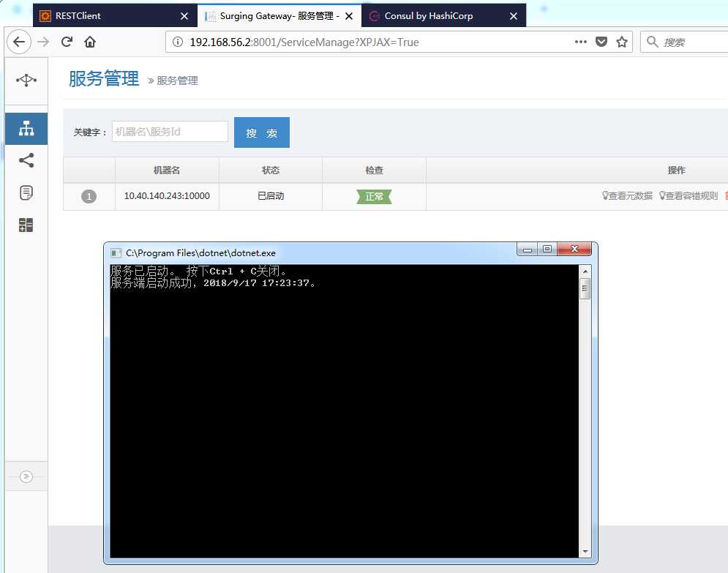This screenshot has width=728, height=573.
Task: Close the Consul by HashiCorp tab
Action: (514, 16)
